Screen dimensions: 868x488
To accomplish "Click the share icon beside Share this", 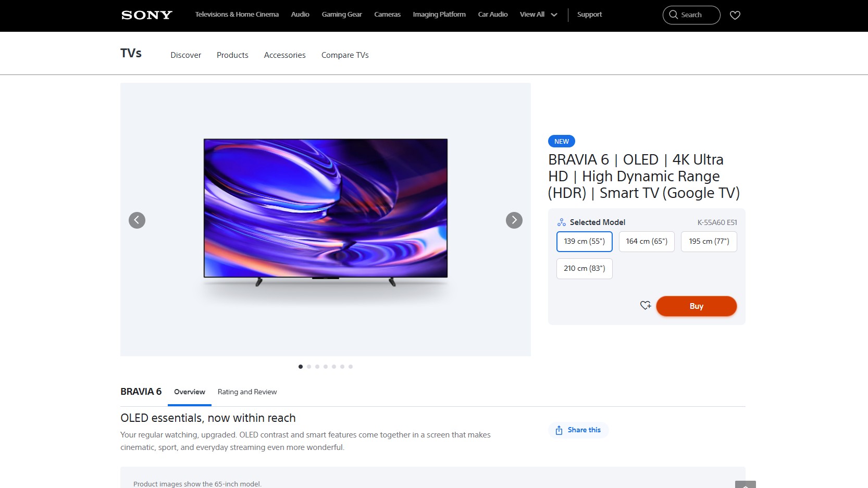I will click(x=559, y=430).
